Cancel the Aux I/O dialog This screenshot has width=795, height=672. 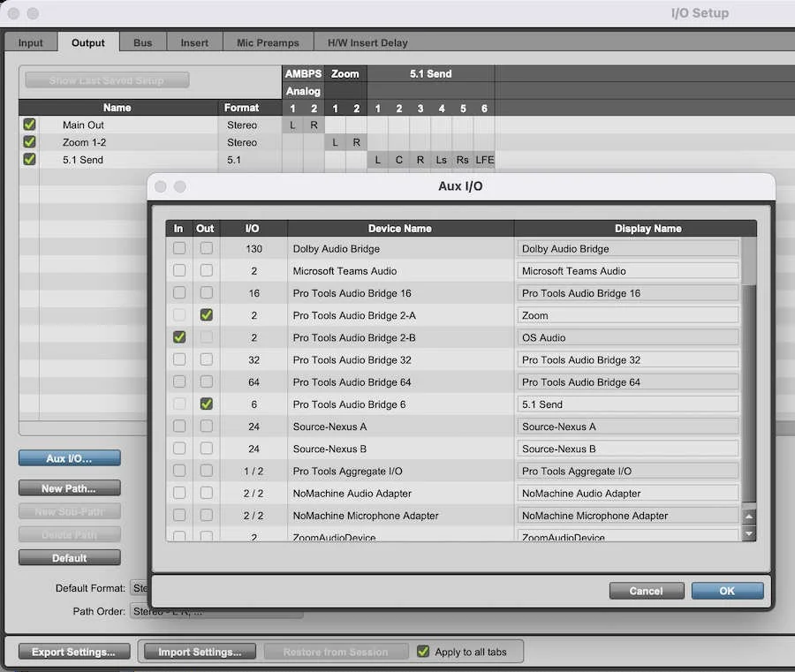tap(646, 590)
